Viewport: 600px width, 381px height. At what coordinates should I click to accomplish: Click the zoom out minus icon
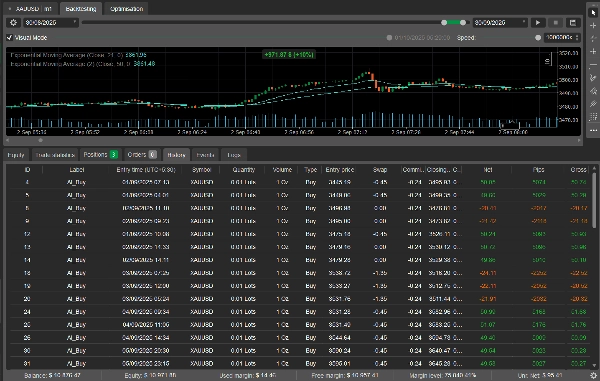(x=593, y=64)
